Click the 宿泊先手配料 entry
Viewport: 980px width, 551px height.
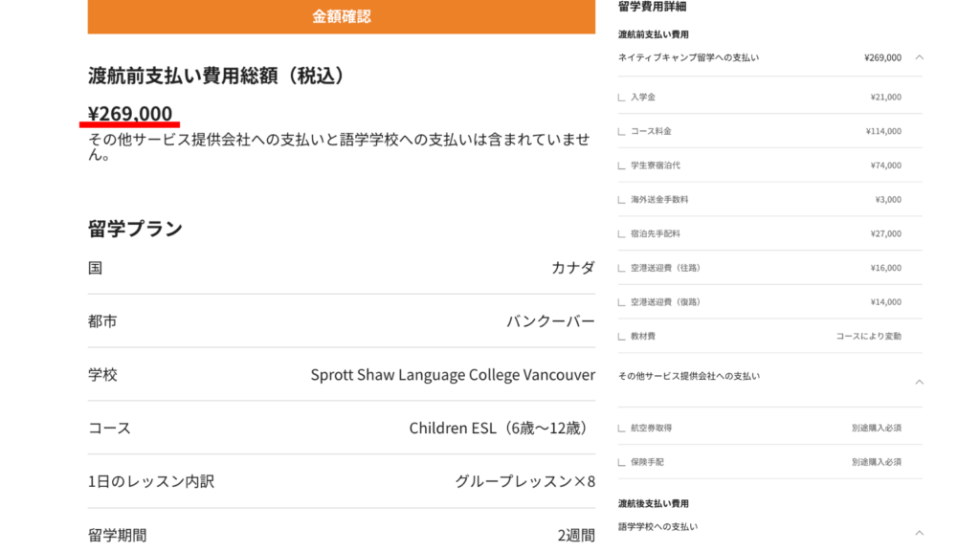766,232
